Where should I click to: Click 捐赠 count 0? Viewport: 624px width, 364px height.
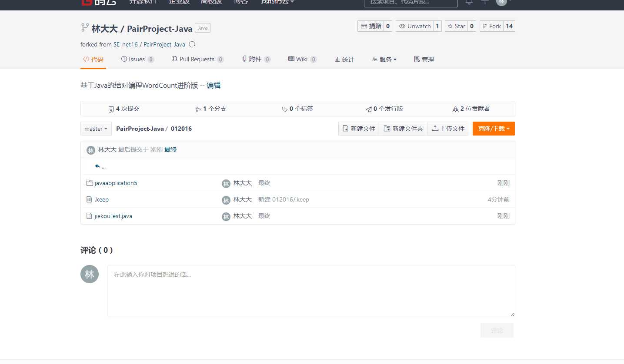pos(388,26)
